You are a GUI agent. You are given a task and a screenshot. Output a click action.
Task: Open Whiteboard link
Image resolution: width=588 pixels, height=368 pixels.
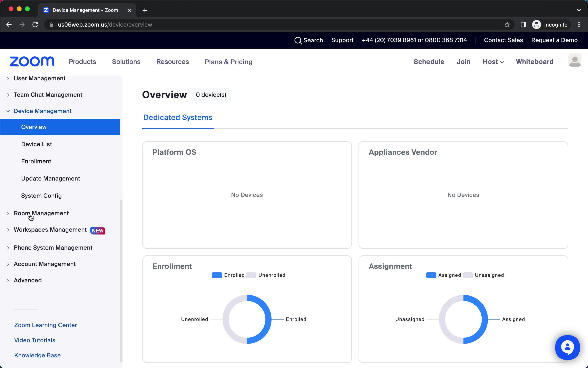(x=535, y=62)
